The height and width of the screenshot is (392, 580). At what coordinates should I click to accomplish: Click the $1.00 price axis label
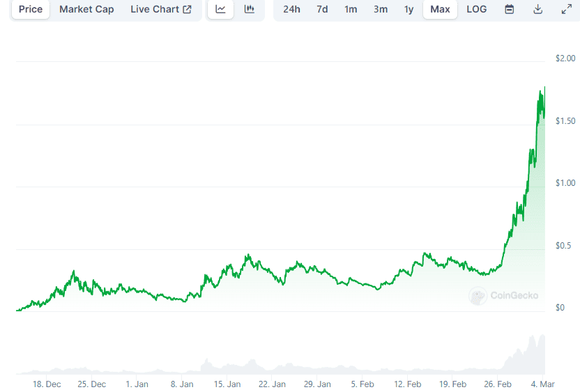[565, 183]
